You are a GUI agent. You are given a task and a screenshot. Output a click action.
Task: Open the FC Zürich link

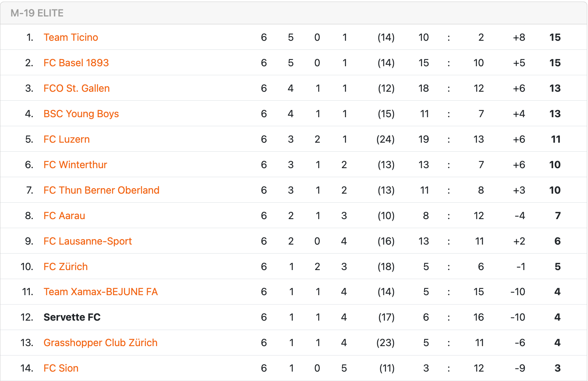65,267
